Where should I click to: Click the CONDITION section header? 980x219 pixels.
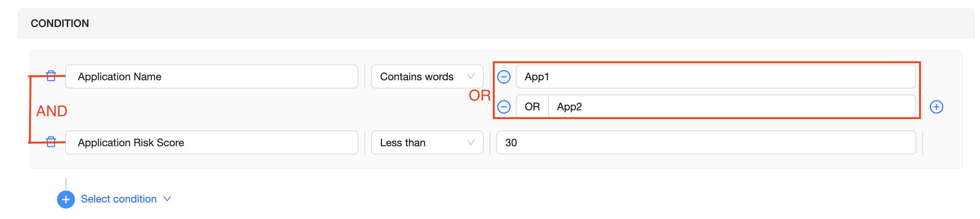click(60, 24)
